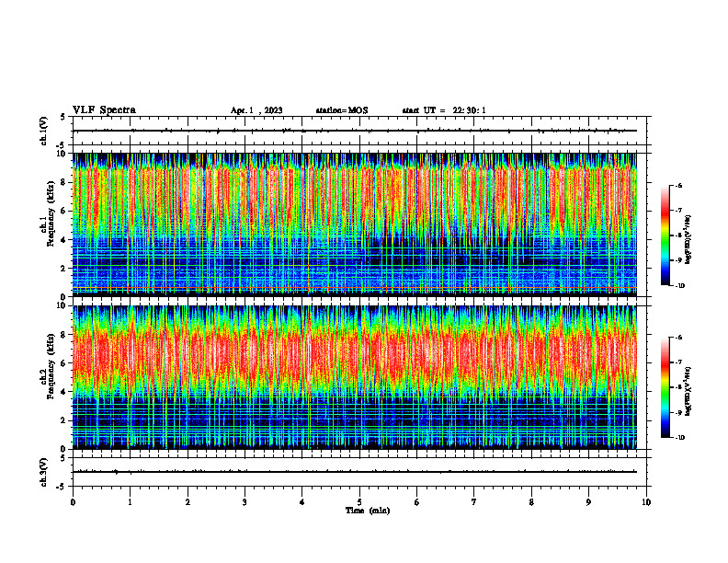Click time axis tick label "10"
728x563 pixels.
pyautogui.click(x=646, y=502)
